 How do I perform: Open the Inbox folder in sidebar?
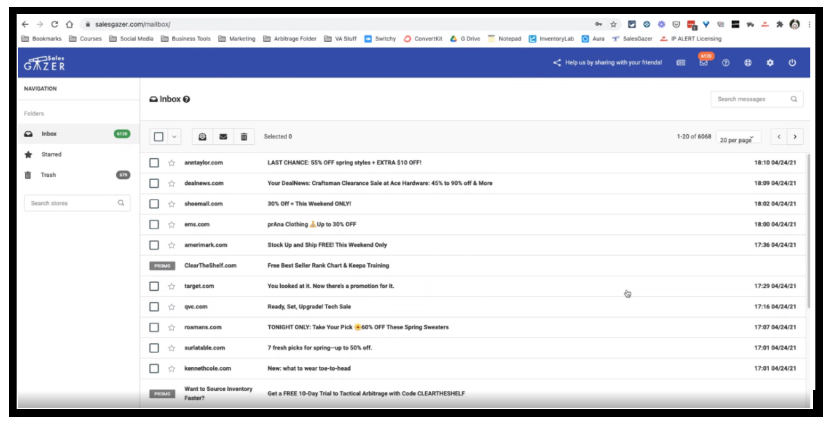pos(78,134)
